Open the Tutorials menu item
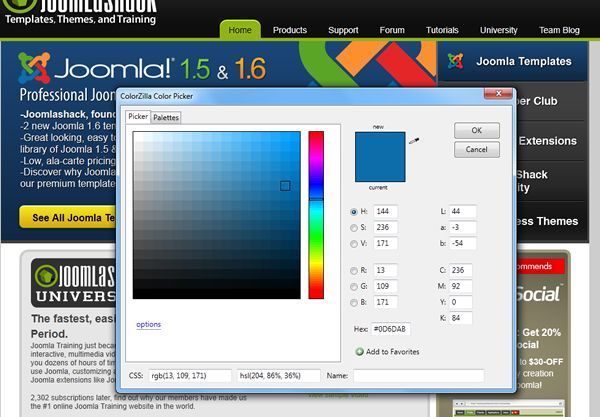 pos(442,30)
